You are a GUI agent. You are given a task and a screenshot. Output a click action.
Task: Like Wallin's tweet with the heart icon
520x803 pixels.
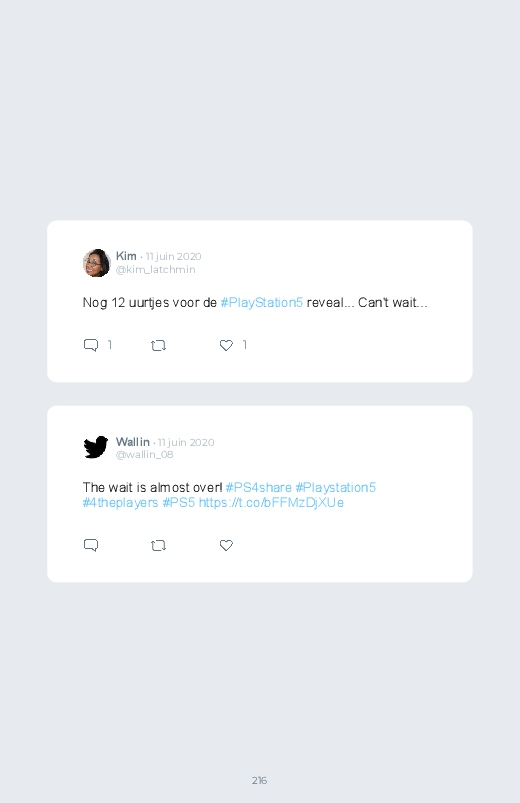coord(226,545)
